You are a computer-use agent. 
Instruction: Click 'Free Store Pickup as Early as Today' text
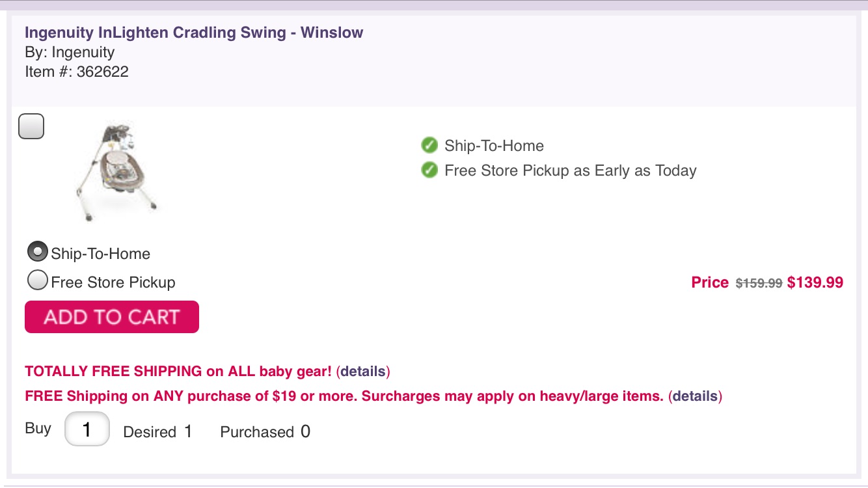pos(570,170)
